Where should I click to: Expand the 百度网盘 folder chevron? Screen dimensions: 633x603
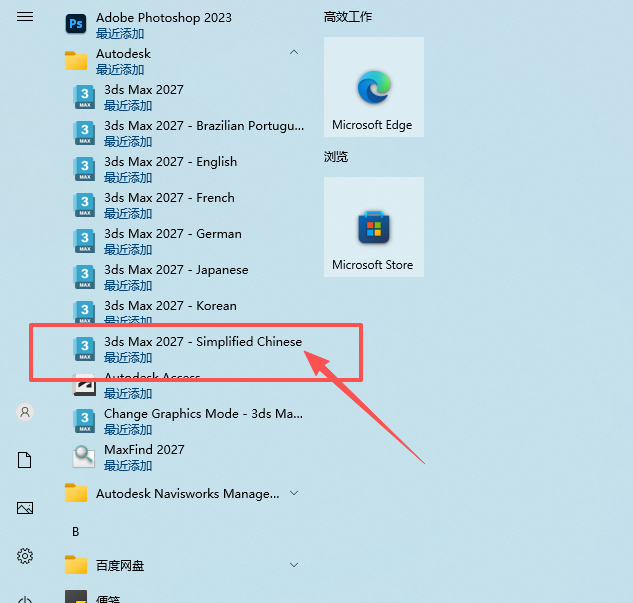[294, 565]
